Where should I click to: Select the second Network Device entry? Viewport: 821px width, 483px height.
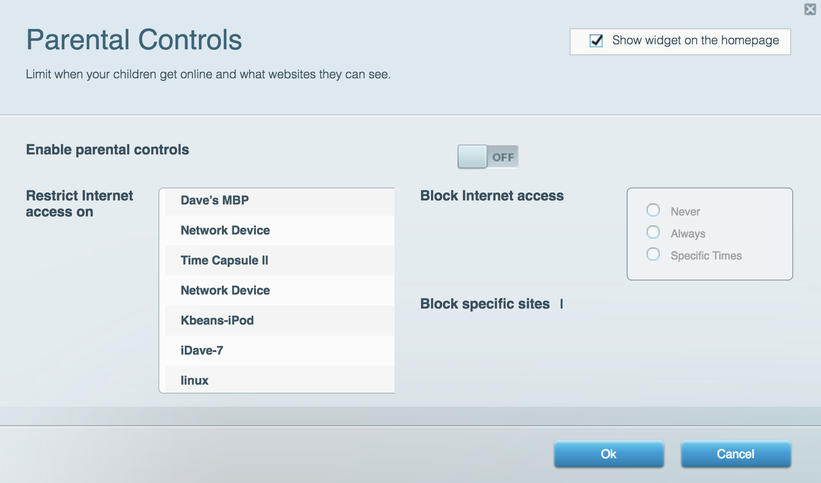coord(280,290)
